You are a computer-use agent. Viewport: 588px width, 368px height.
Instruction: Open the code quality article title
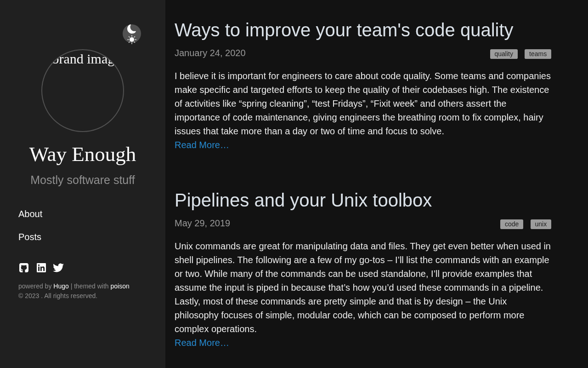(344, 30)
